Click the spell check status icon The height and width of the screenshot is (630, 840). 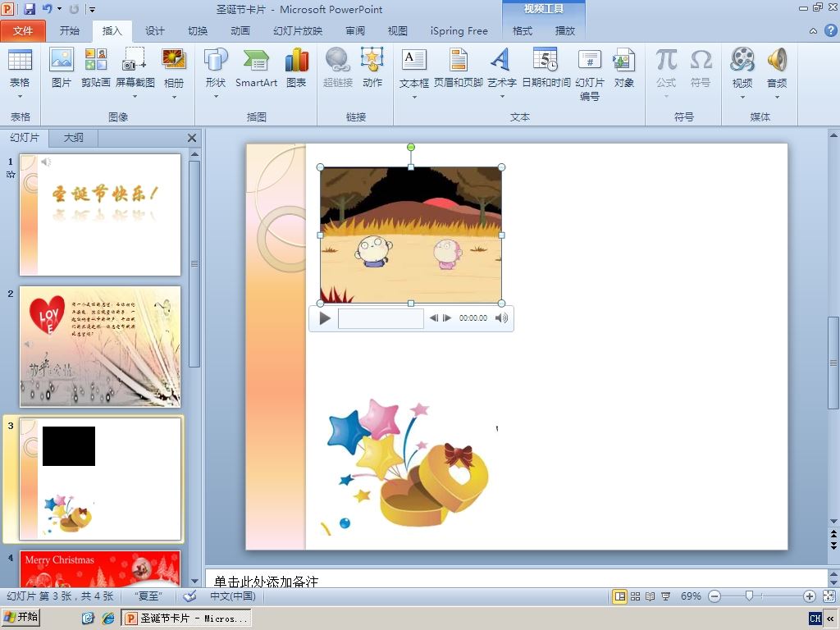189,596
